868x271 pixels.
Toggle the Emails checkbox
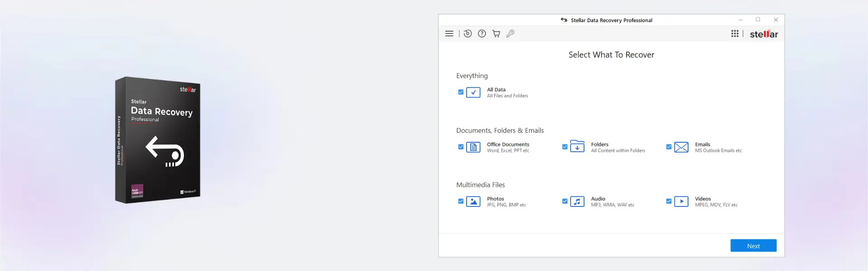669,147
